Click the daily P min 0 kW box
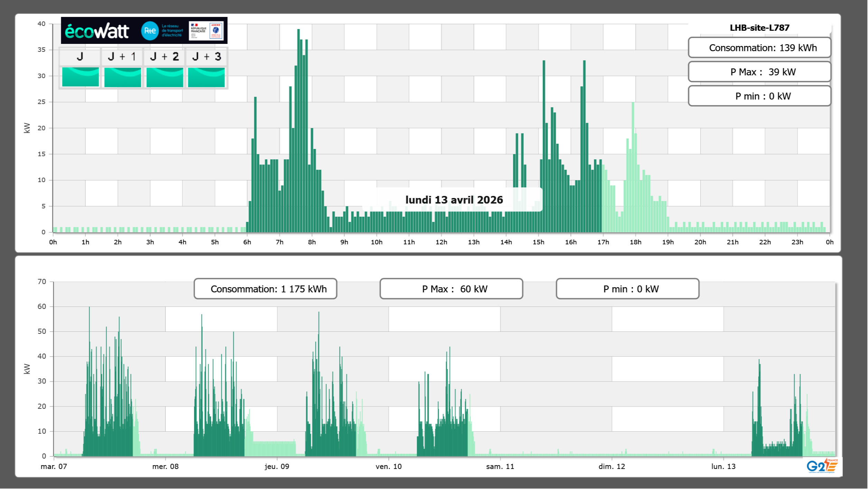The image size is (868, 489). click(759, 96)
